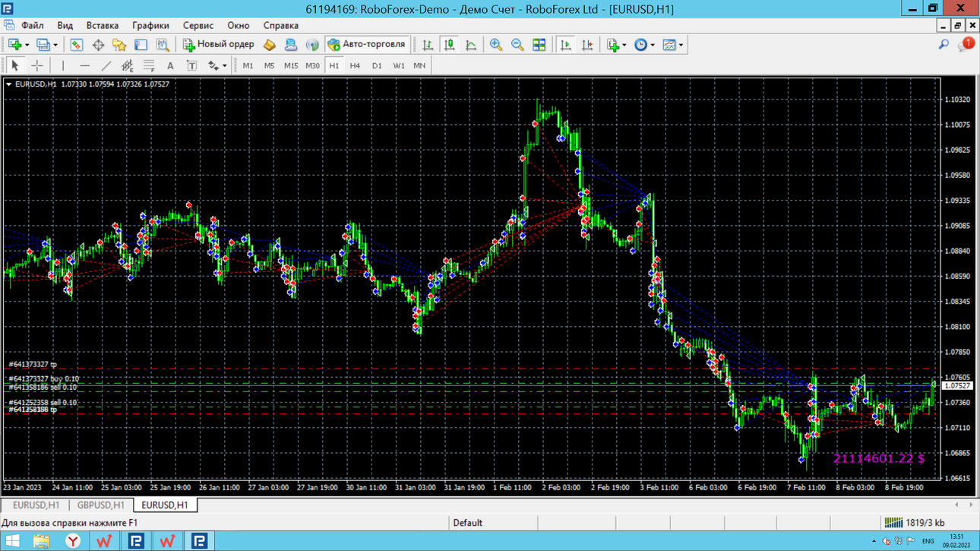The height and width of the screenshot is (551, 980).
Task: Switch timeframe to M1
Action: 248,65
